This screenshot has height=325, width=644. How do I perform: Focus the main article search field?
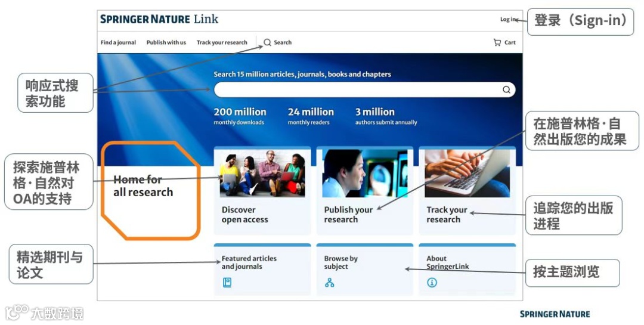(364, 89)
